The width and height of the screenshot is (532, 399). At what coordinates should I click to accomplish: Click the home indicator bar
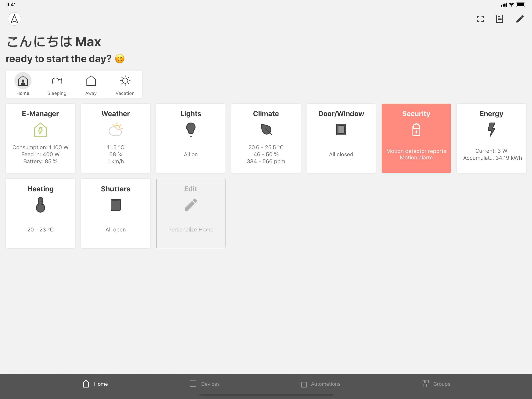pos(266,395)
